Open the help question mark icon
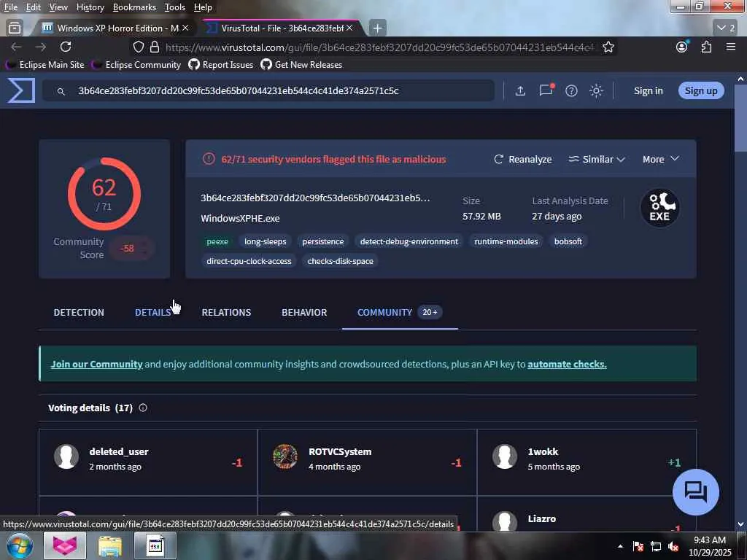This screenshot has height=560, width=747. pos(571,91)
